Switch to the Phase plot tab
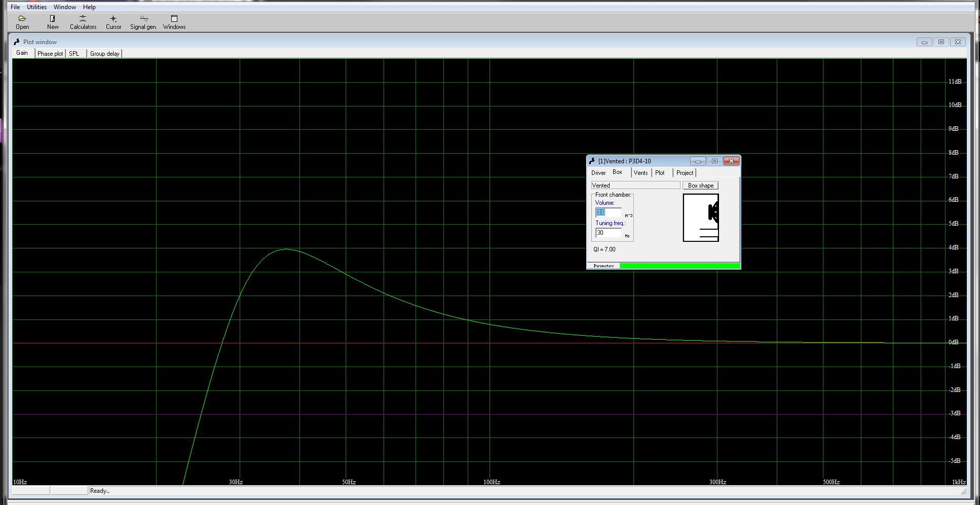 coord(50,54)
